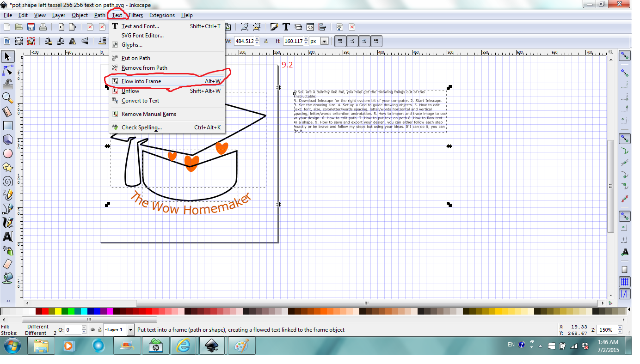Choose Flow into Frame menu entry
Image resolution: width=640 pixels, height=364 pixels.
pyautogui.click(x=166, y=81)
